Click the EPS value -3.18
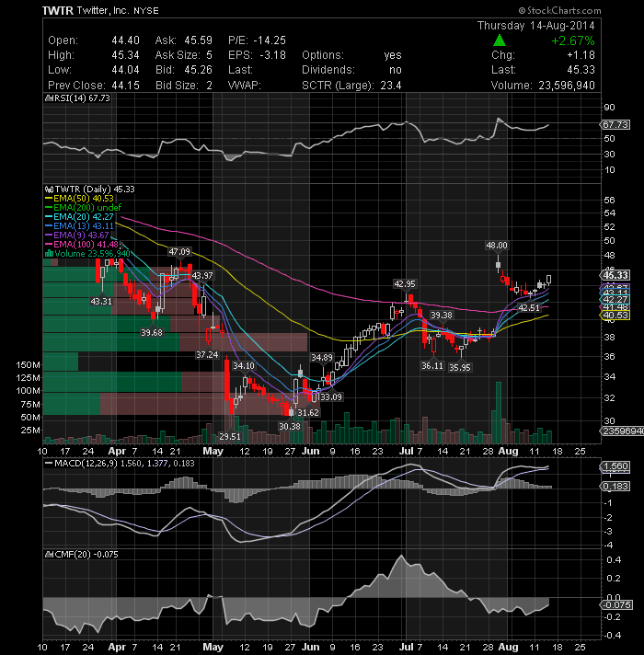 [x=272, y=55]
